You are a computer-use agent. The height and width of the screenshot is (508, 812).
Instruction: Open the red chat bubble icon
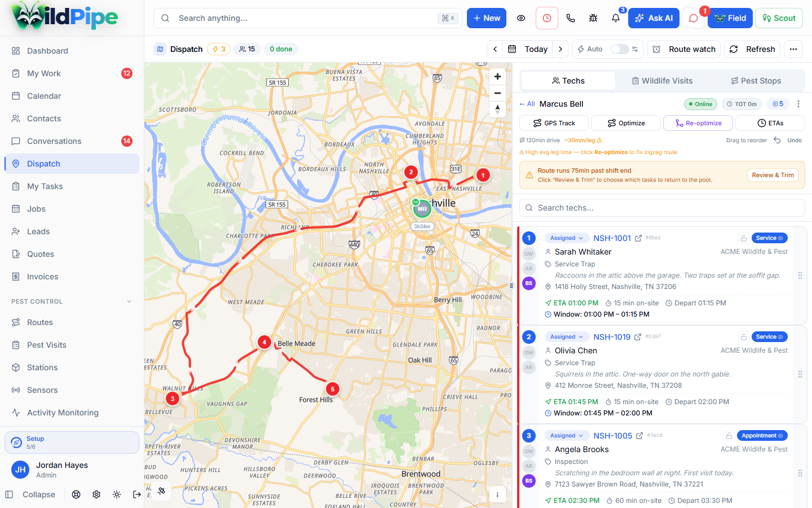(694, 18)
